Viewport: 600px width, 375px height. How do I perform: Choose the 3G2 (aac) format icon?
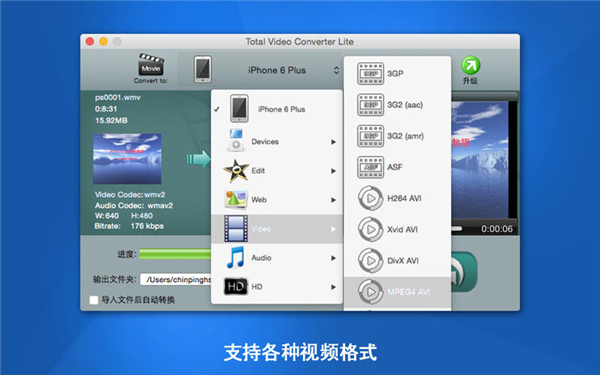pos(370,105)
